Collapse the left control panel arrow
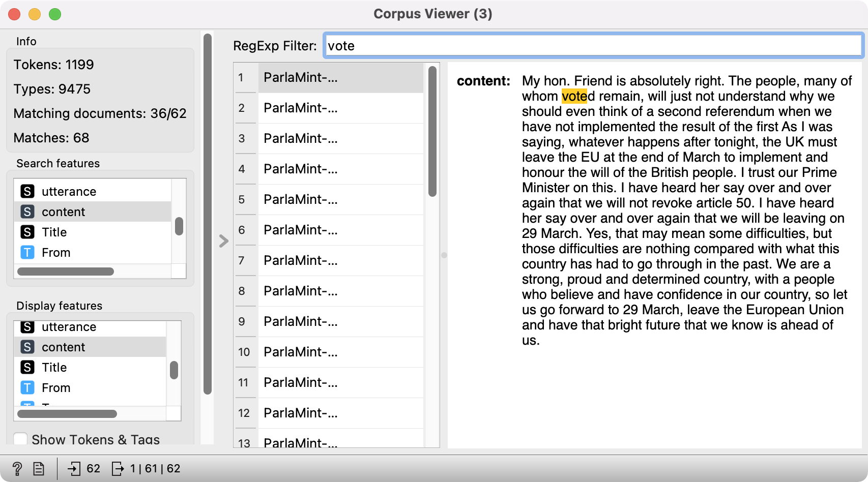 pos(223,241)
